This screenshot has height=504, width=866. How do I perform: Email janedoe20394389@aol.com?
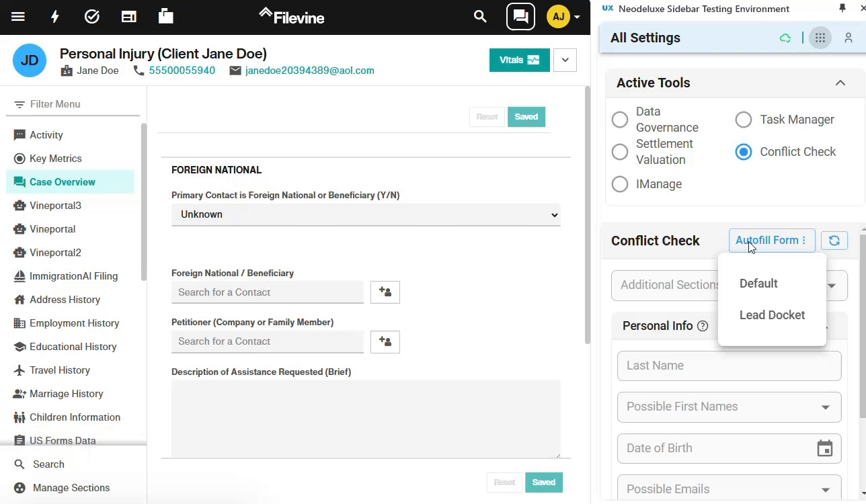click(310, 71)
